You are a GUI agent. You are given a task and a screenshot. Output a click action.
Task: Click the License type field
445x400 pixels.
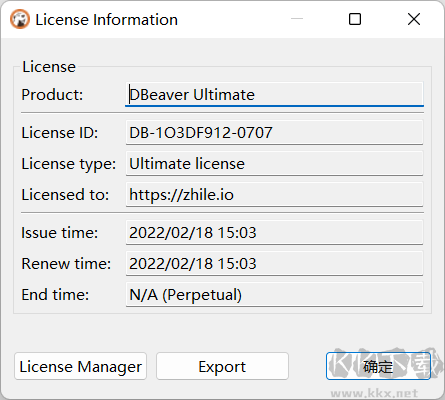274,164
